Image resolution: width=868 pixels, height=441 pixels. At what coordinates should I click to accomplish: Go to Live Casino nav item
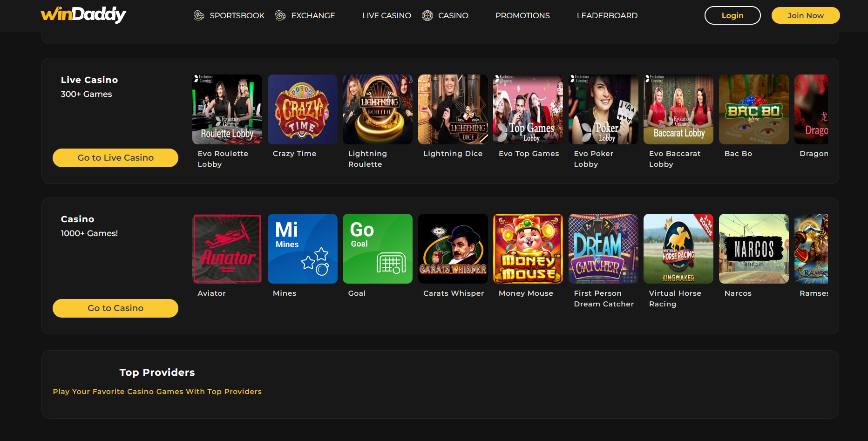pos(387,15)
